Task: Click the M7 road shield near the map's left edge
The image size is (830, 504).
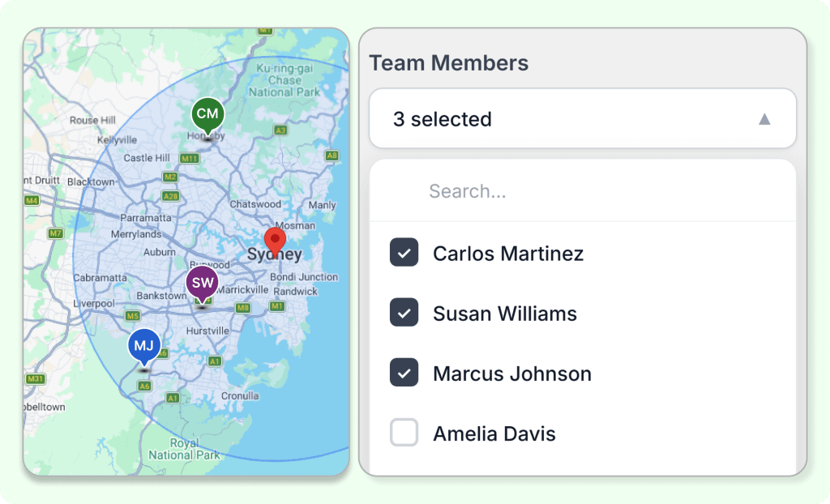Action: 57,232
